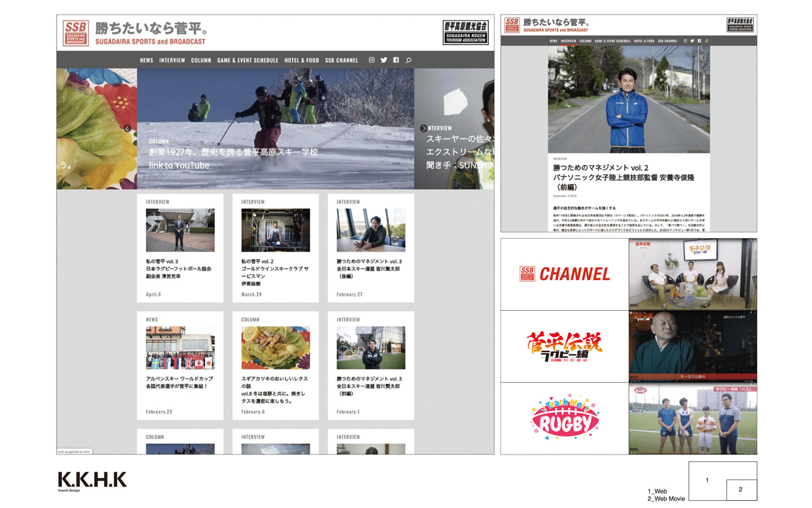Click 'February.20' date text
Image resolution: width=812 pixels, height=508 pixels.
click(159, 411)
